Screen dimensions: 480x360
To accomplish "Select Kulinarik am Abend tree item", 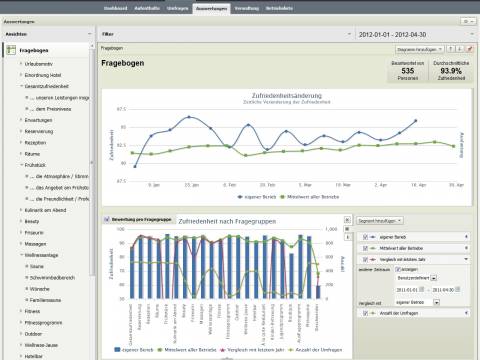I will point(45,210).
